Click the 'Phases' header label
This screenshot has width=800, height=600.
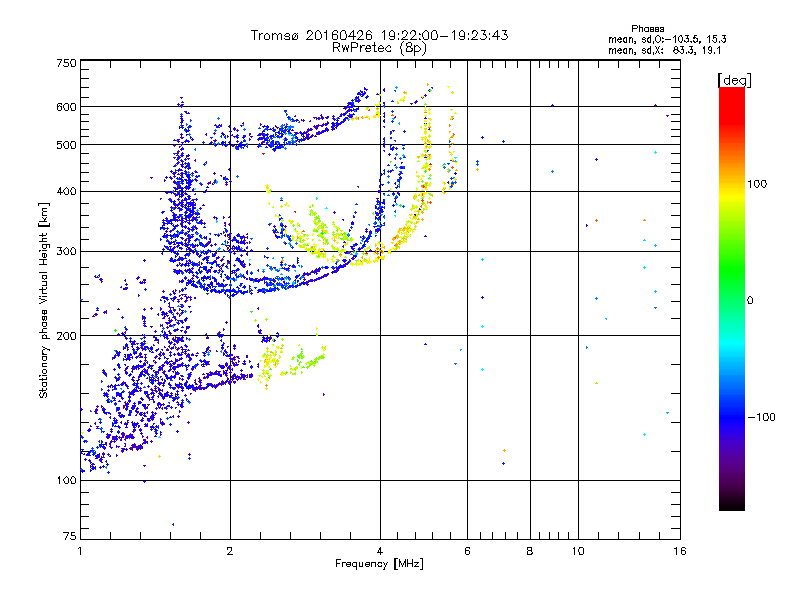pos(647,29)
